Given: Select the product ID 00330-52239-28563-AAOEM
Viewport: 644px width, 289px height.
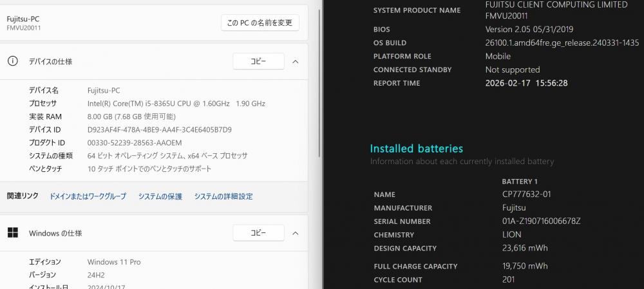Looking at the screenshot, I should pos(135,143).
